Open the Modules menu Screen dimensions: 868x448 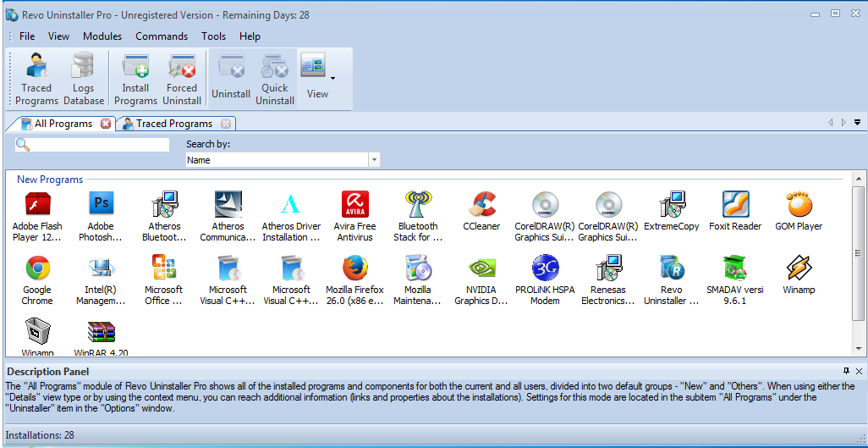click(102, 36)
